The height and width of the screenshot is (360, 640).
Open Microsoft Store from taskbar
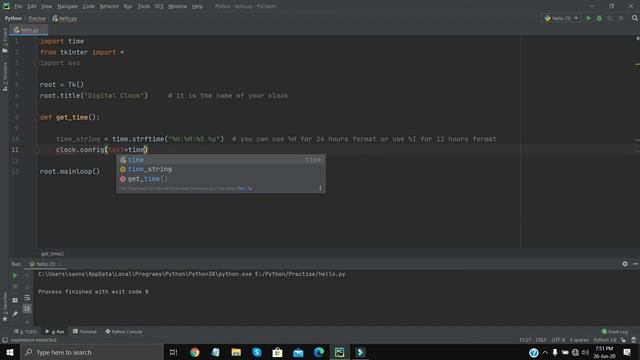pos(278,352)
